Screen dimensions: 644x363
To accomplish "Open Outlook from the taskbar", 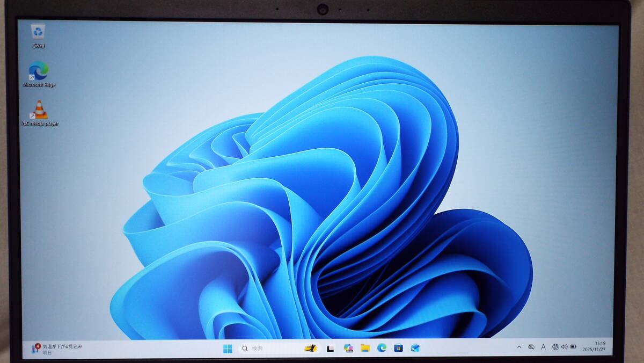I will [x=415, y=348].
